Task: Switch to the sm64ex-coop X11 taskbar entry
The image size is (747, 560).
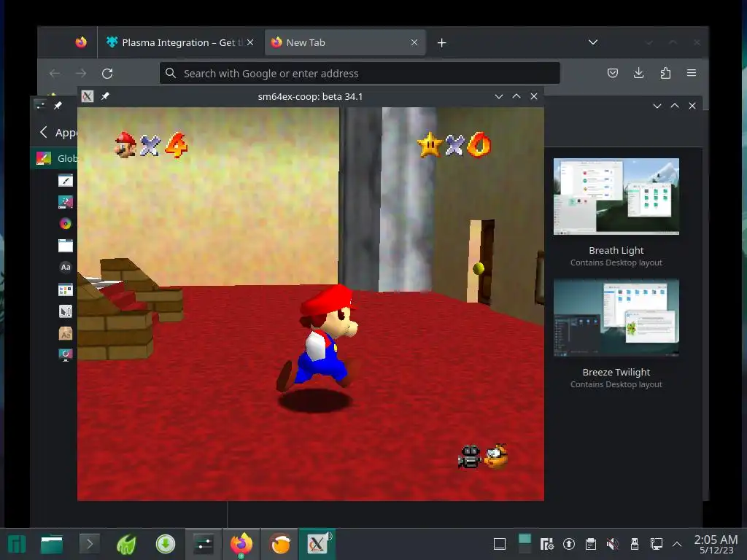Action: pyautogui.click(x=318, y=544)
